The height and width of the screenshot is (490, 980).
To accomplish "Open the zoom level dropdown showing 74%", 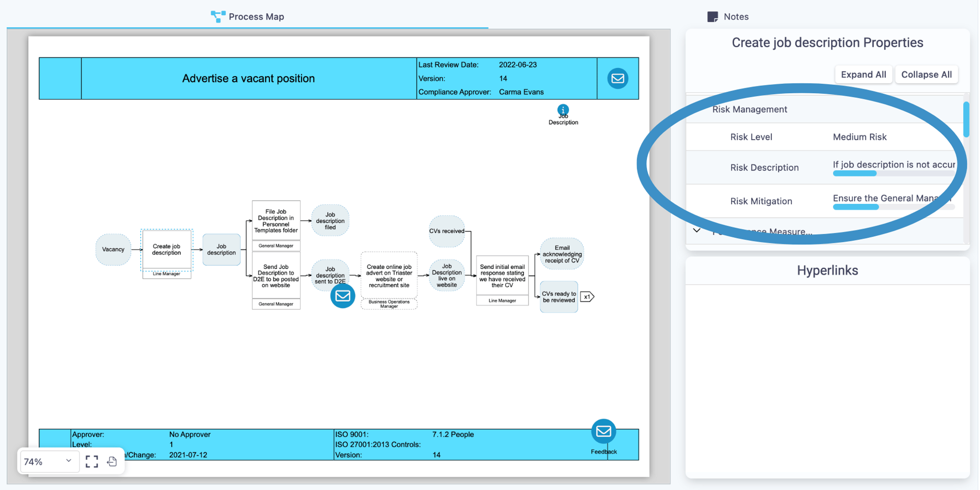I will click(48, 461).
